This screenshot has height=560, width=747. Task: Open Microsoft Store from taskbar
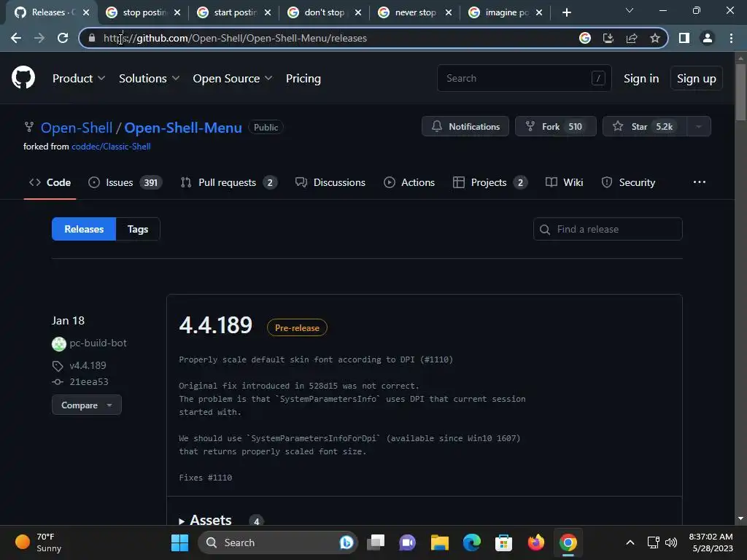pyautogui.click(x=503, y=542)
